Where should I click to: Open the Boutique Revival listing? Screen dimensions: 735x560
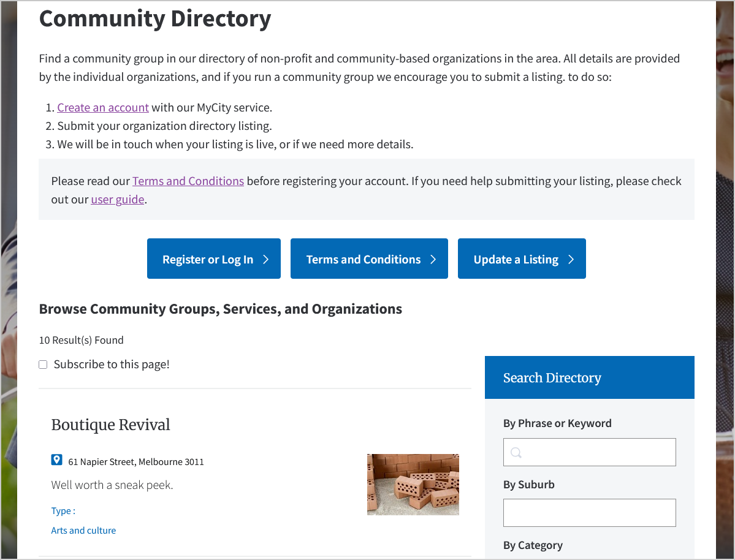click(x=110, y=425)
